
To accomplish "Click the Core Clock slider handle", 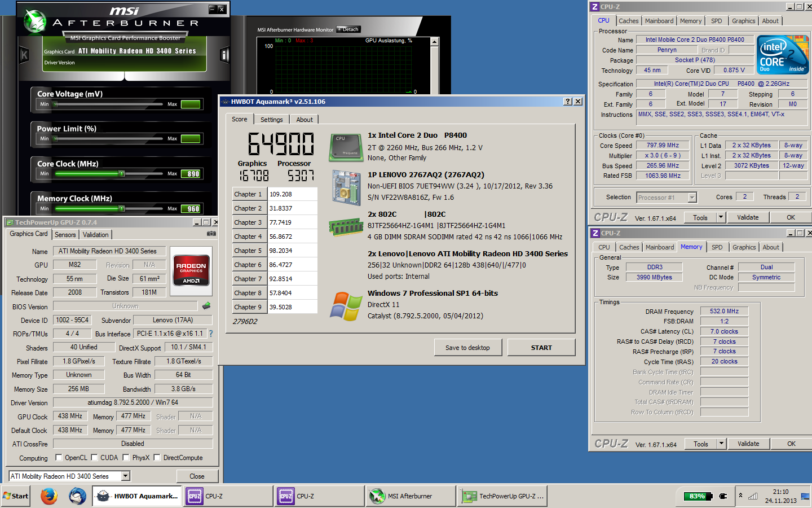I will 122,174.
